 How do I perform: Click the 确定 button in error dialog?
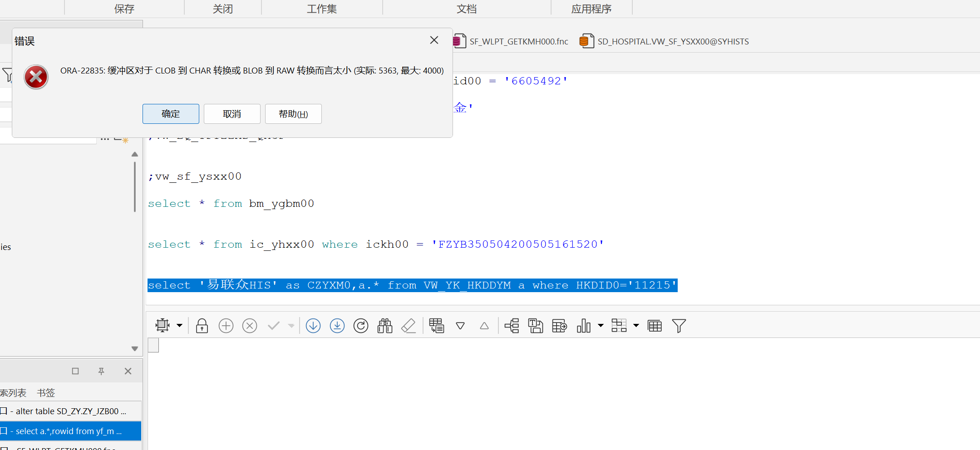pyautogui.click(x=171, y=114)
